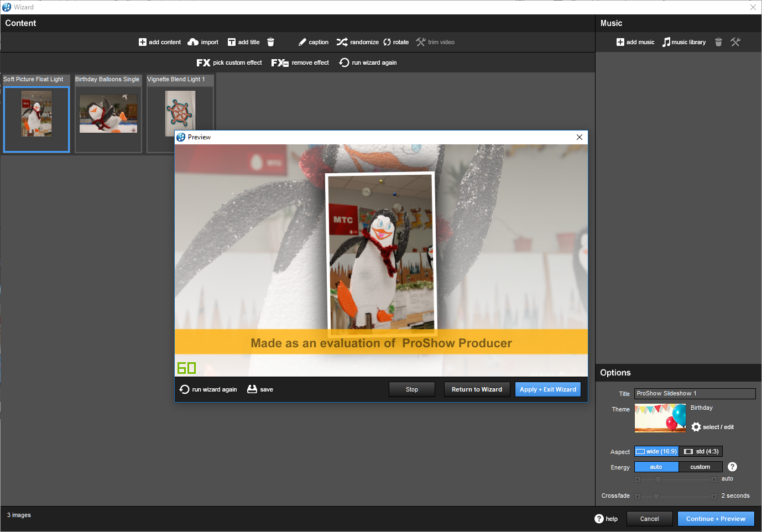The height and width of the screenshot is (532, 762).
Task: Click the Cancel button
Action: coord(649,519)
